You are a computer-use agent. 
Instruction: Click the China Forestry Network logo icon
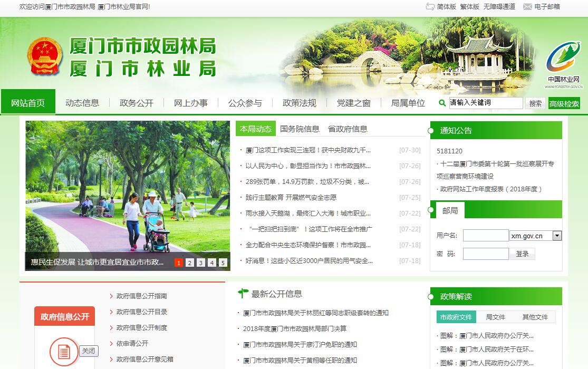point(563,58)
